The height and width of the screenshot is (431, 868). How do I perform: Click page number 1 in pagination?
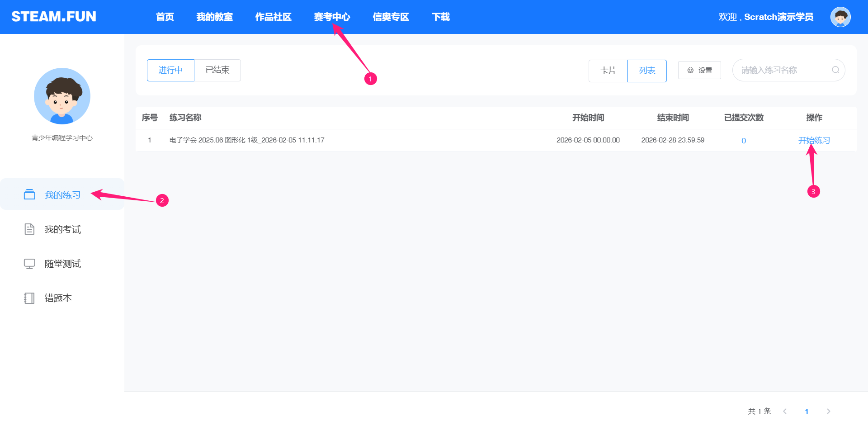807,411
